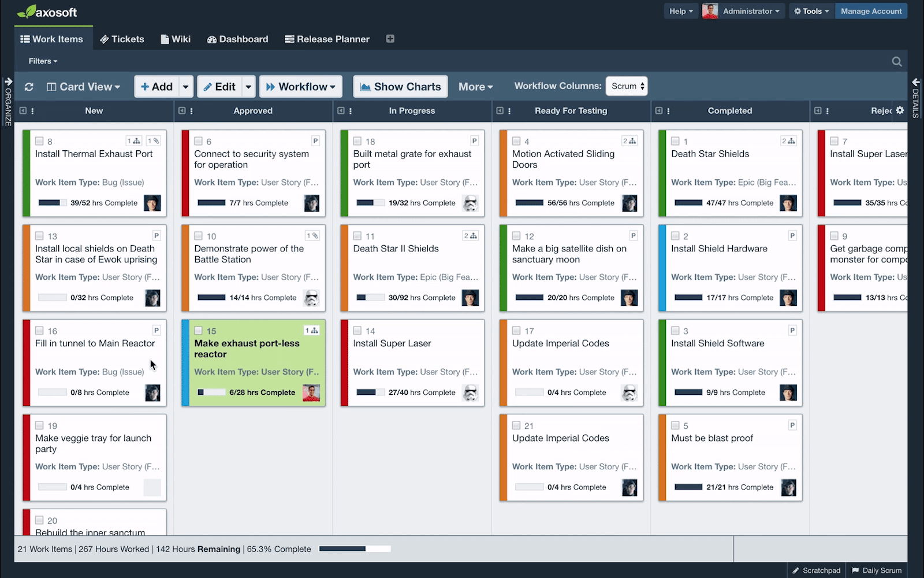Screen dimensions: 924x578
Task: Select checkbox on card 17
Action: 516,331
